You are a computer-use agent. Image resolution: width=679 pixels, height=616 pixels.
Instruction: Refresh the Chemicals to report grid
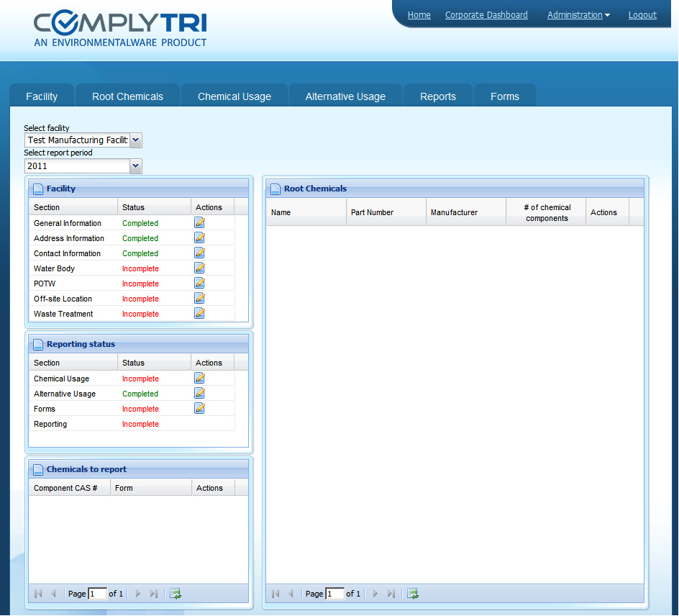click(175, 594)
